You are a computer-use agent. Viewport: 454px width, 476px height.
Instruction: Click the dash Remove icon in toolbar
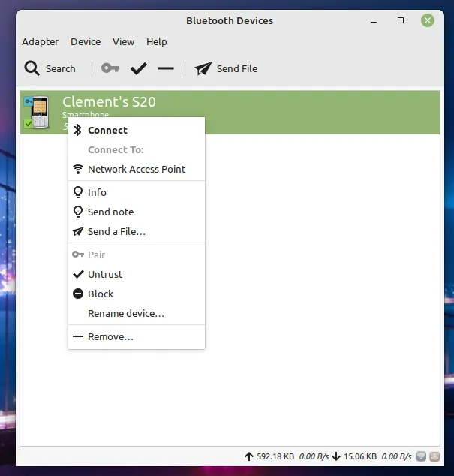pyautogui.click(x=166, y=68)
